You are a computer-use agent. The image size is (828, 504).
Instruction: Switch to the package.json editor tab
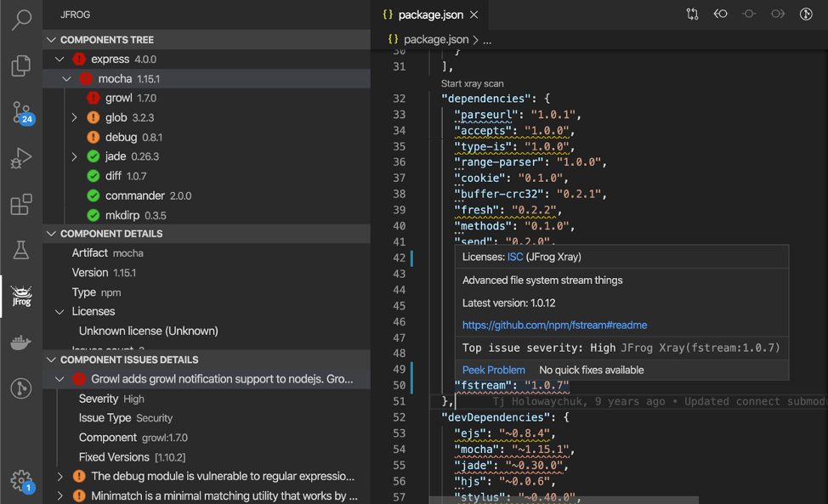click(x=430, y=14)
